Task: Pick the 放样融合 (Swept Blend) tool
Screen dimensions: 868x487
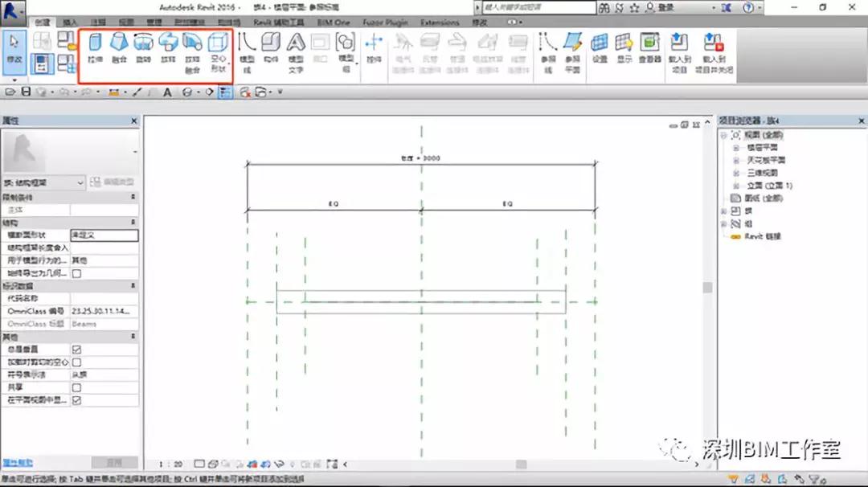Action: pos(192,53)
